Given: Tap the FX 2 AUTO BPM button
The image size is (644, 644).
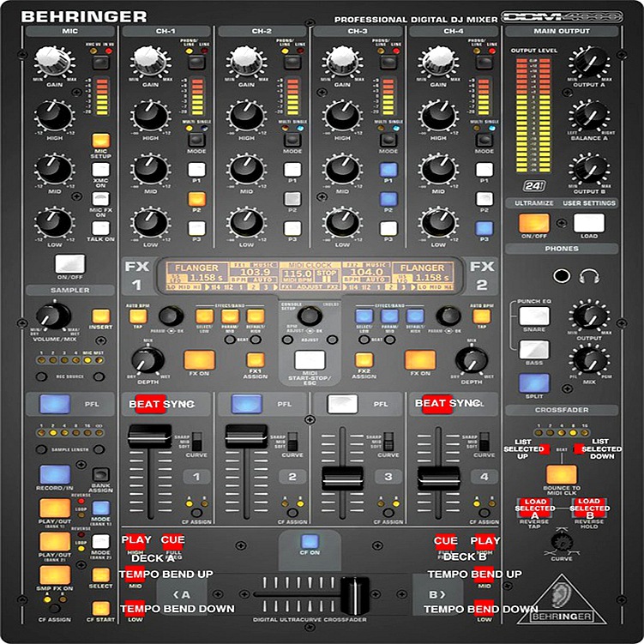Looking at the screenshot, I should point(481,316).
